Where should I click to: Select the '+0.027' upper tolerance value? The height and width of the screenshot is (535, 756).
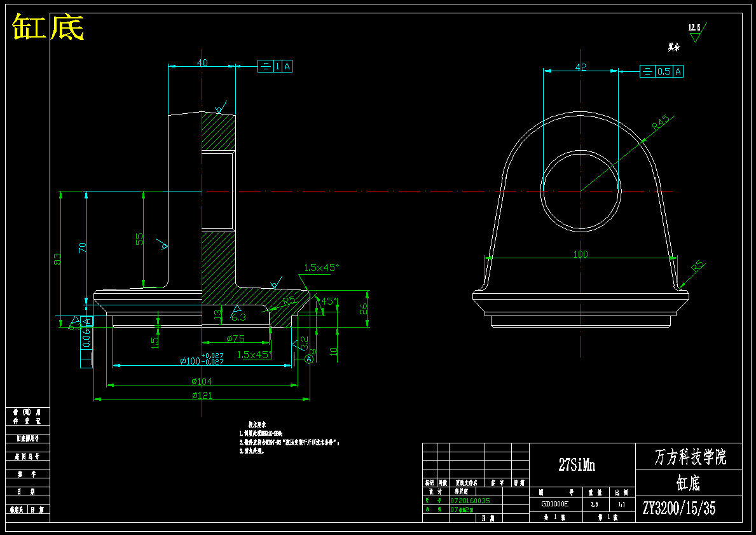212,356
